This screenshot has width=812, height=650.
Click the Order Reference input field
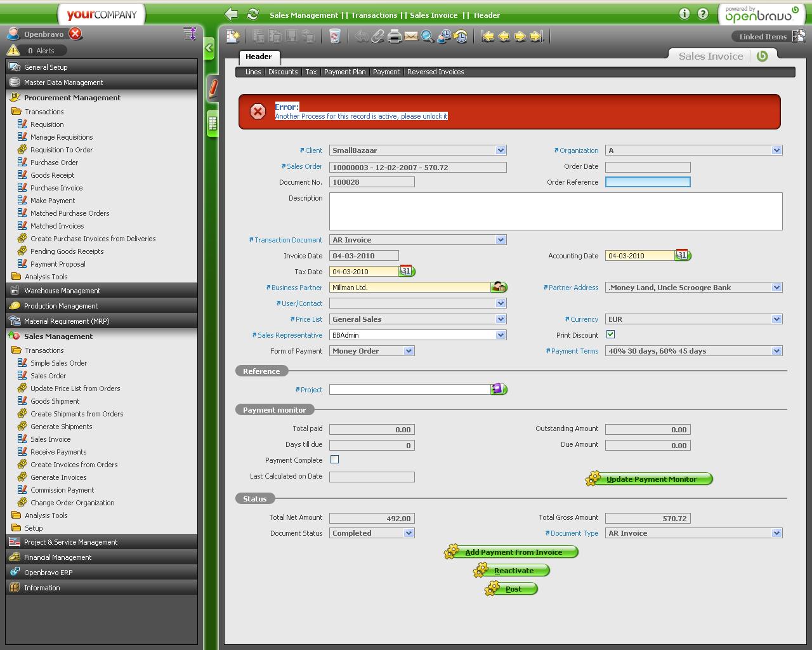pos(648,182)
